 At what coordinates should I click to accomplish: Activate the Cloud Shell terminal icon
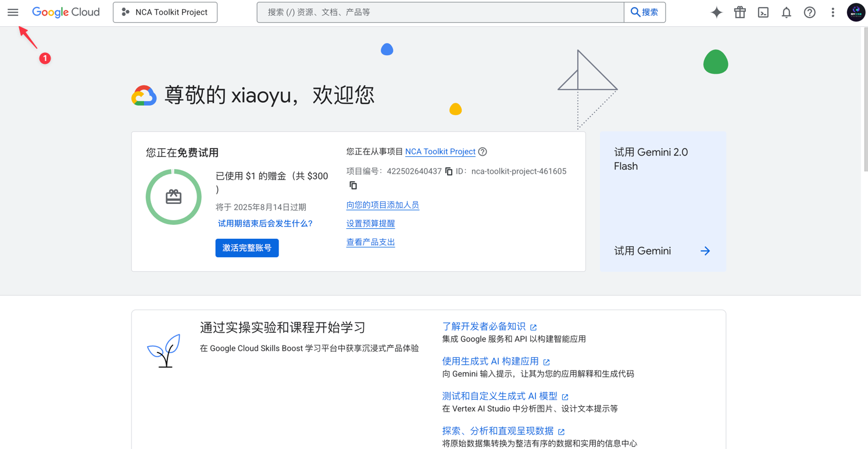pos(763,12)
